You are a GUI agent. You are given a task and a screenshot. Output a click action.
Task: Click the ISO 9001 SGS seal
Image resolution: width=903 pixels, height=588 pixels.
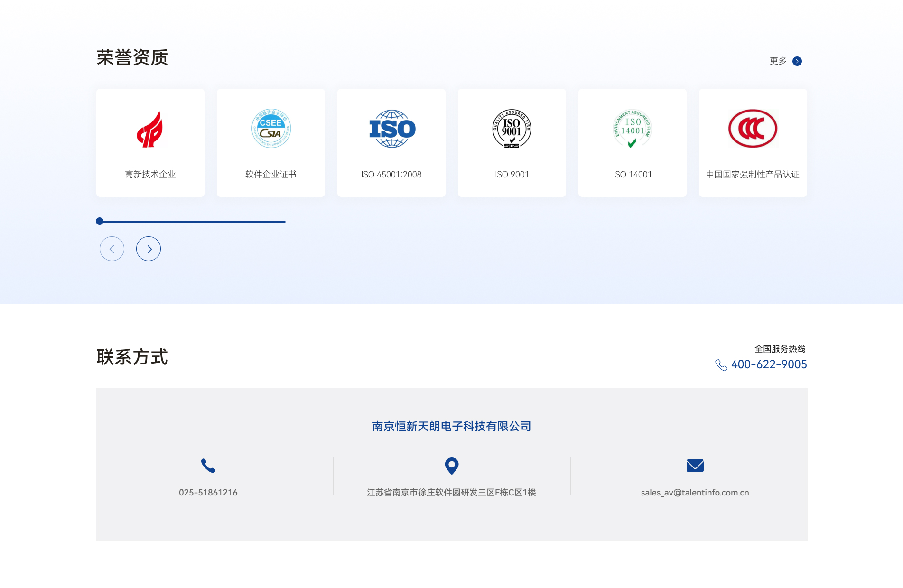click(512, 129)
